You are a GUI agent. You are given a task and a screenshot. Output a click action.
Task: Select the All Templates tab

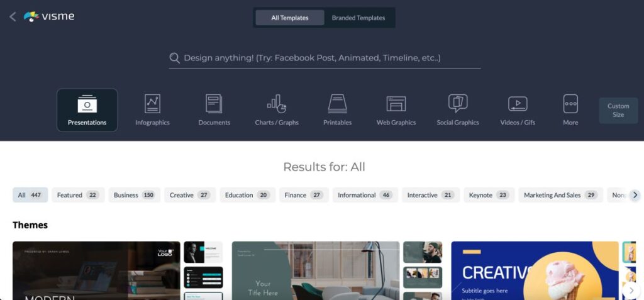click(x=289, y=18)
